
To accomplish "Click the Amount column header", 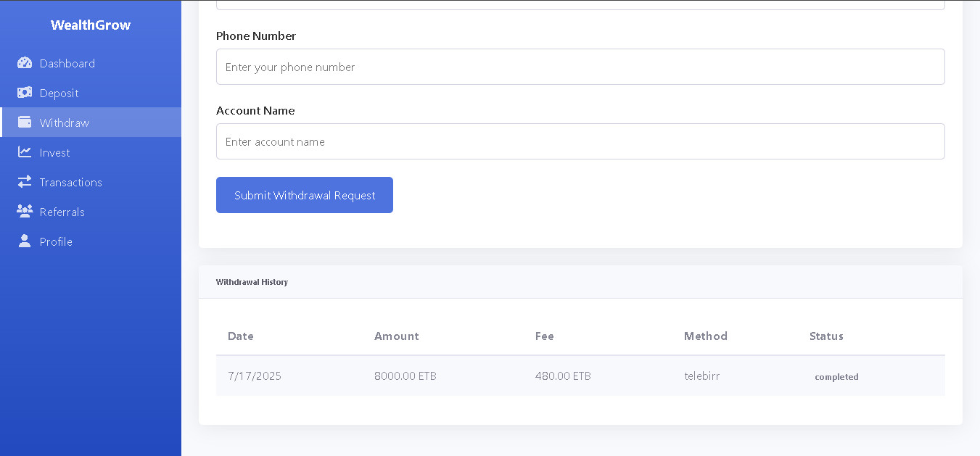I will [x=397, y=336].
